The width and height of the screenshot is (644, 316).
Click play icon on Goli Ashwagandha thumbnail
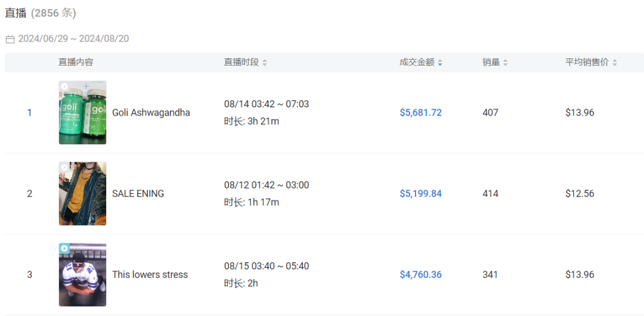[64, 86]
